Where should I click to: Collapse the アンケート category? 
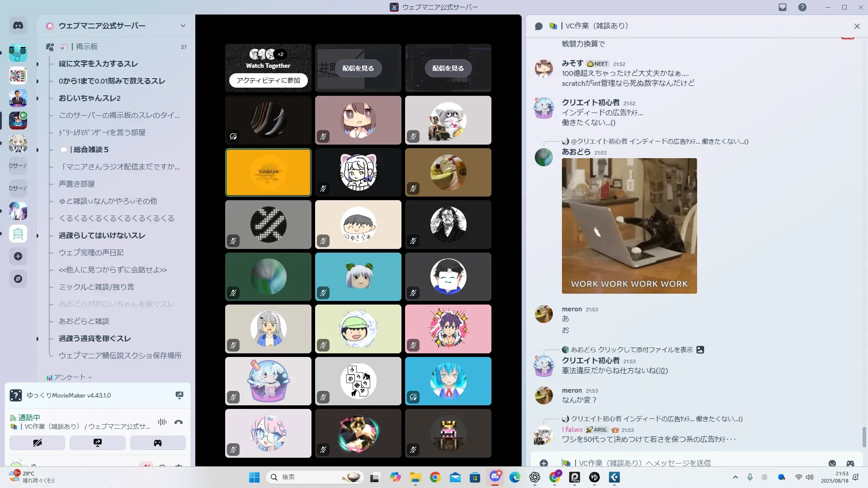click(69, 377)
